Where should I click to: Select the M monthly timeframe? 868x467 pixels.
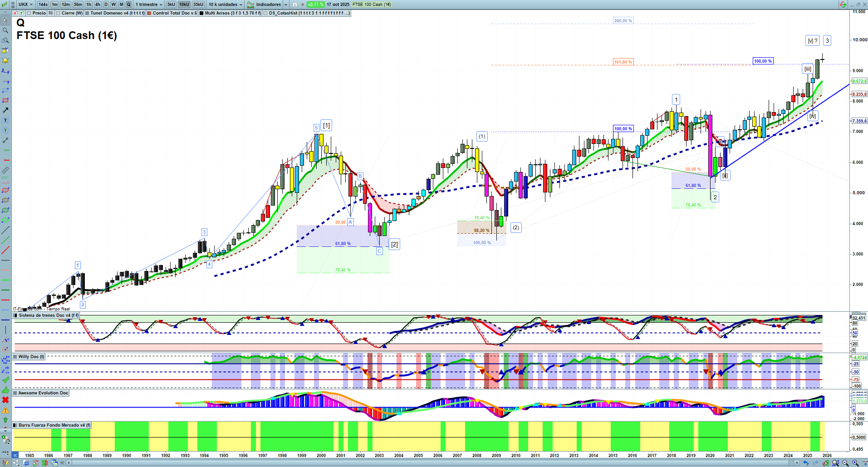tap(121, 5)
